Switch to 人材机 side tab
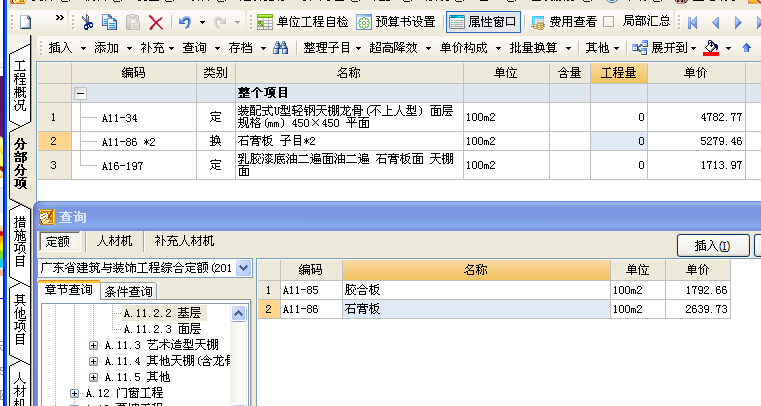761x406 pixels. [x=20, y=386]
